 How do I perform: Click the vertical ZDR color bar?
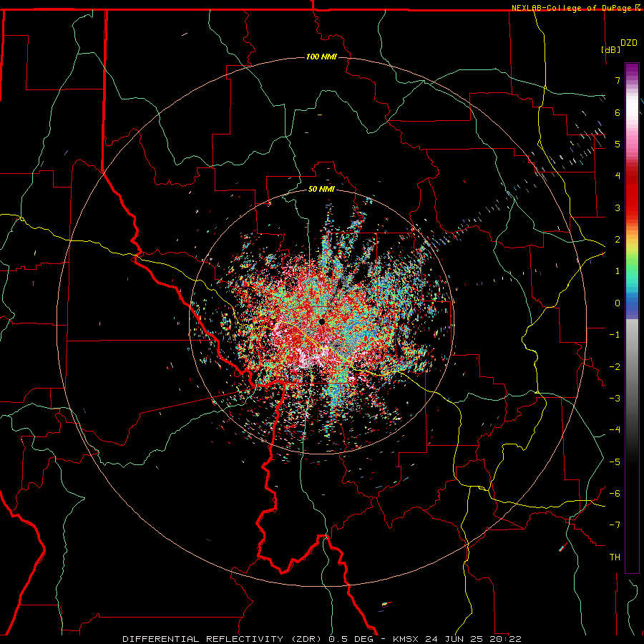pos(632,318)
